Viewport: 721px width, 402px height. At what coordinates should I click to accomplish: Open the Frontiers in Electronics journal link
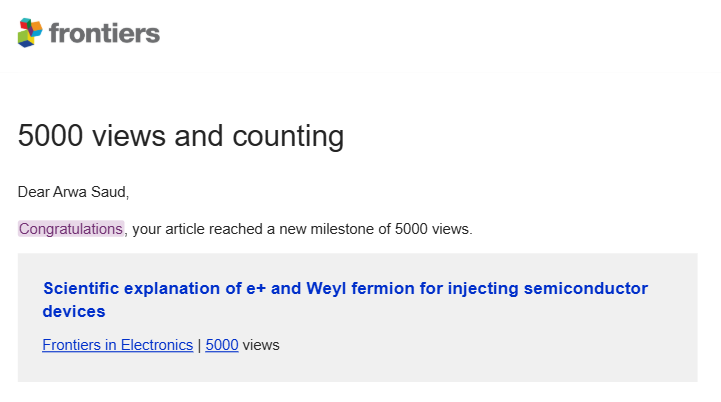(117, 345)
